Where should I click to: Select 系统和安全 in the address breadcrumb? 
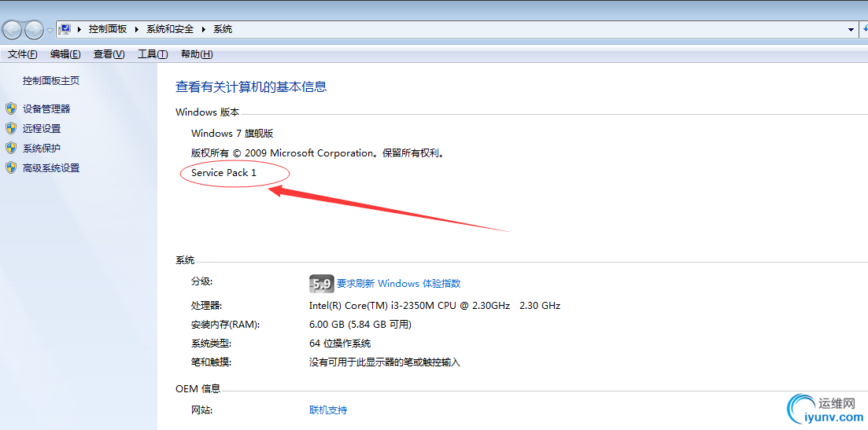click(170, 29)
